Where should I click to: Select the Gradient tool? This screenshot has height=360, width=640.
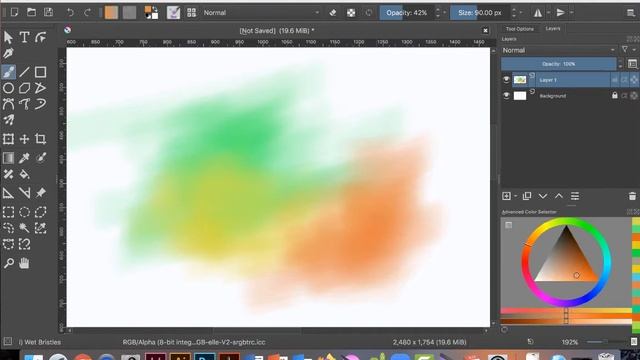8,158
